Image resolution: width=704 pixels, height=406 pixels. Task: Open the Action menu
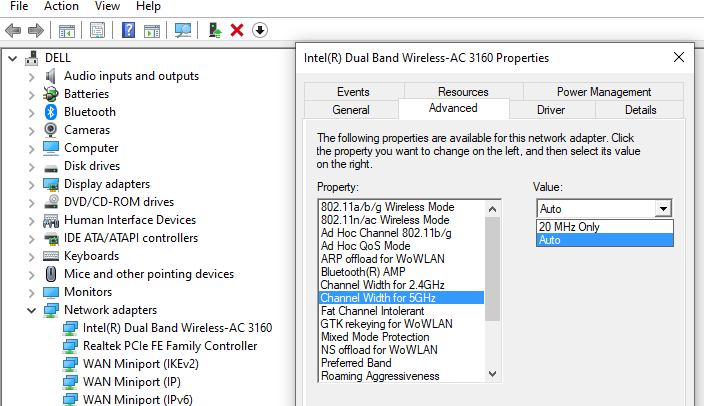pos(61,6)
